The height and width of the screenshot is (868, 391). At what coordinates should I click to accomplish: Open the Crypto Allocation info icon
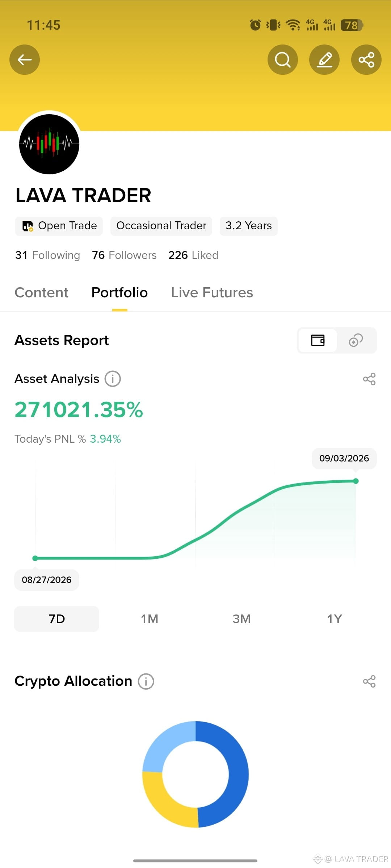[146, 681]
